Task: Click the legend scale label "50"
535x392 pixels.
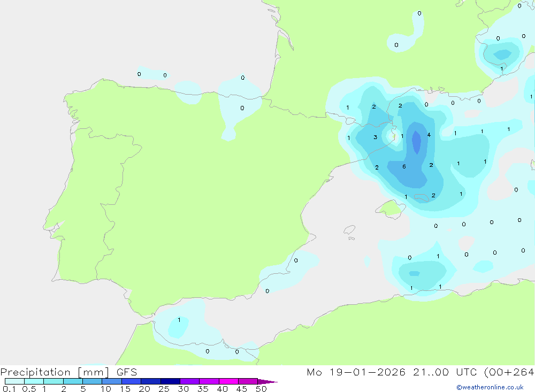Action: click(x=261, y=389)
